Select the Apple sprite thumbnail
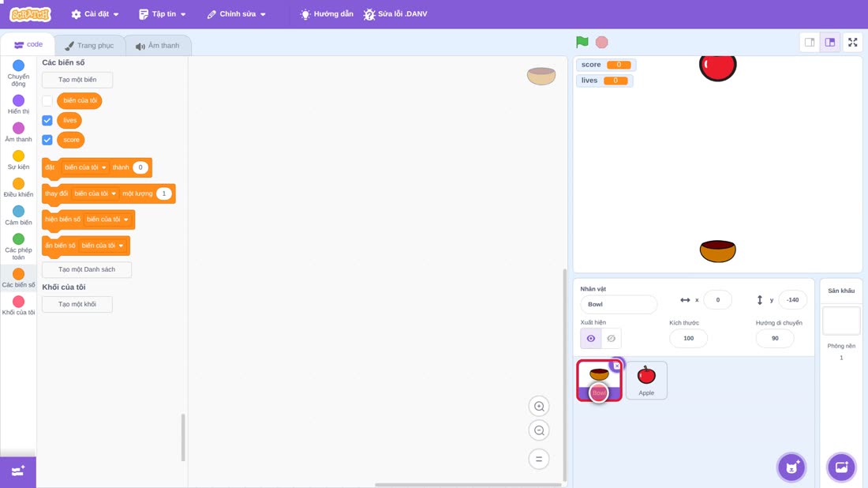 pyautogui.click(x=646, y=380)
